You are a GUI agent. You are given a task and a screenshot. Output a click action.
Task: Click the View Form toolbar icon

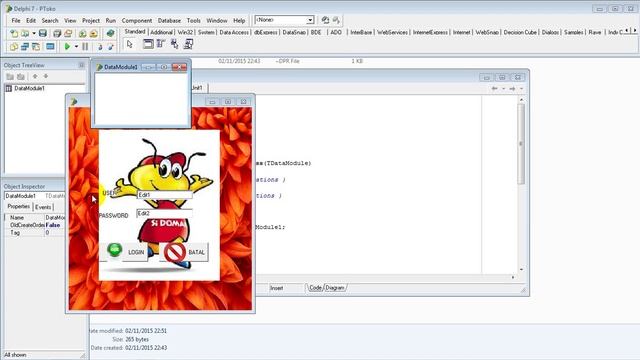tap(25, 47)
